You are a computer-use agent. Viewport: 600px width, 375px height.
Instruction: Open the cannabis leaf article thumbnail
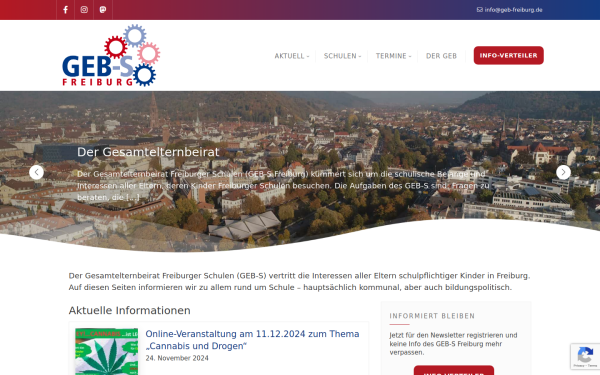(106, 351)
